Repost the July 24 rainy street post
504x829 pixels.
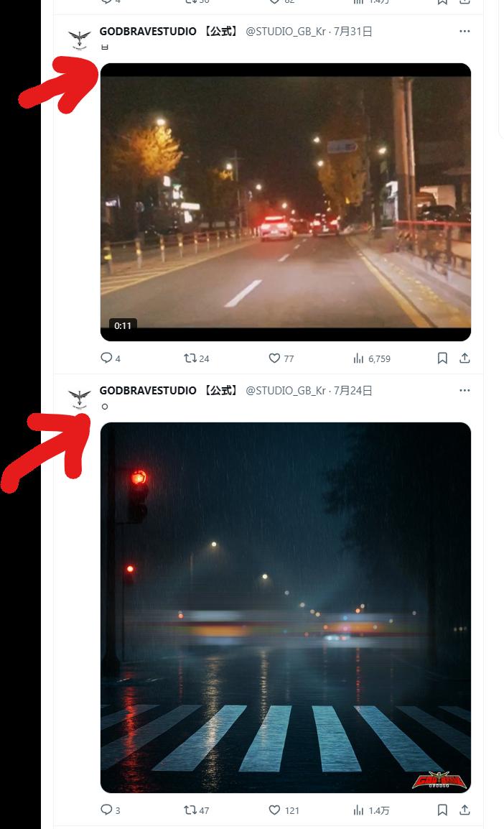click(197, 810)
